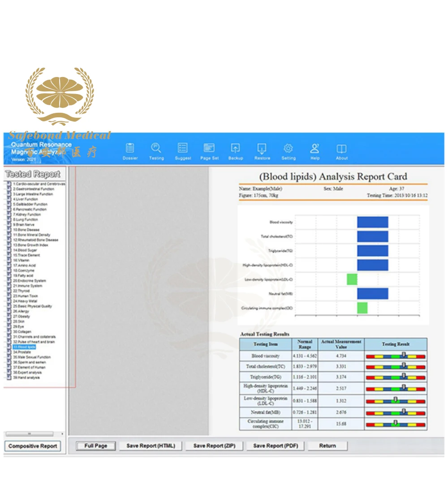448x502 pixels.
Task: Select highlighted 33.Blood lipids report
Action: click(24, 347)
